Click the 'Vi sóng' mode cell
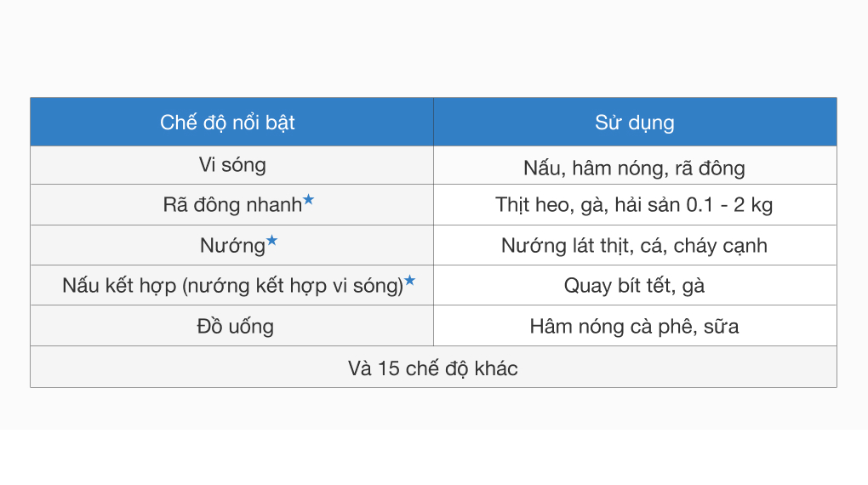Viewport: 868px width, 485px height. pyautogui.click(x=232, y=165)
